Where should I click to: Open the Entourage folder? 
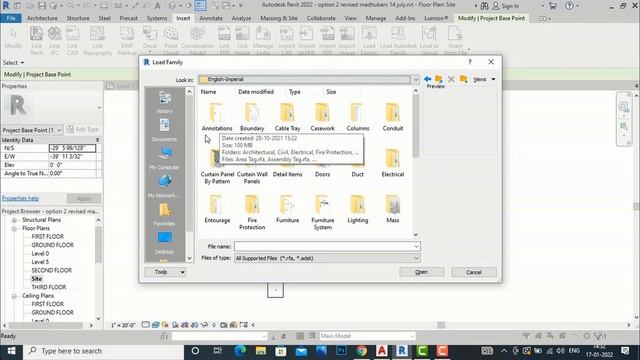point(217,209)
